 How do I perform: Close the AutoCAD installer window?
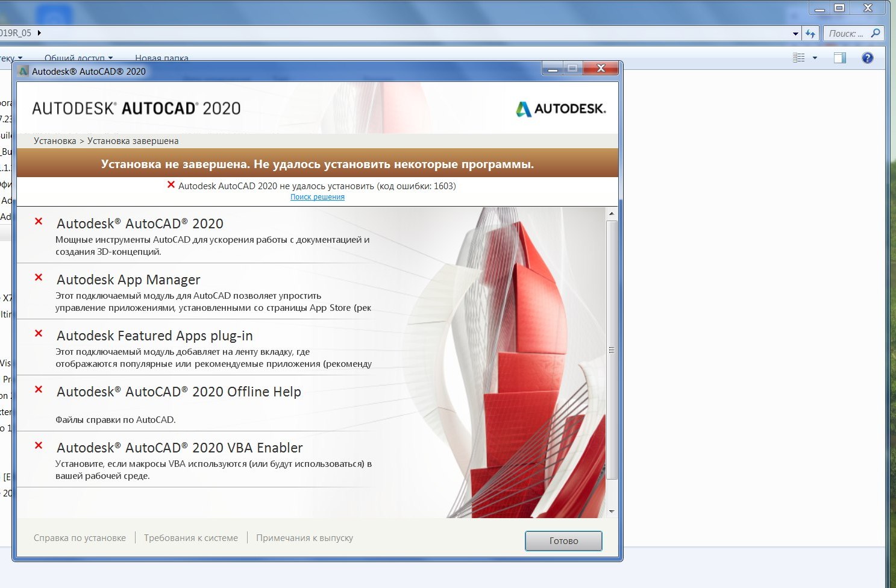[600, 68]
